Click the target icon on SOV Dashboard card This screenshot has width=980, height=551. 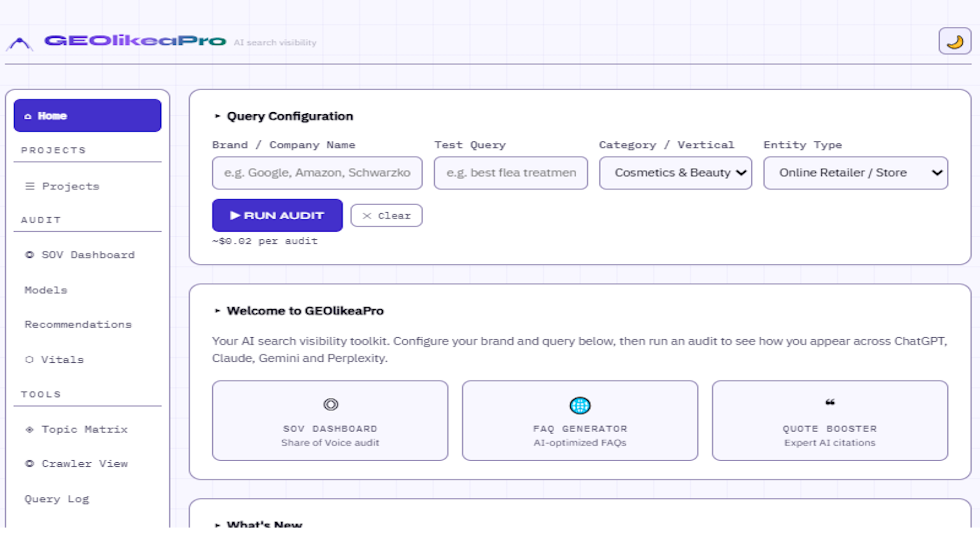[331, 405]
